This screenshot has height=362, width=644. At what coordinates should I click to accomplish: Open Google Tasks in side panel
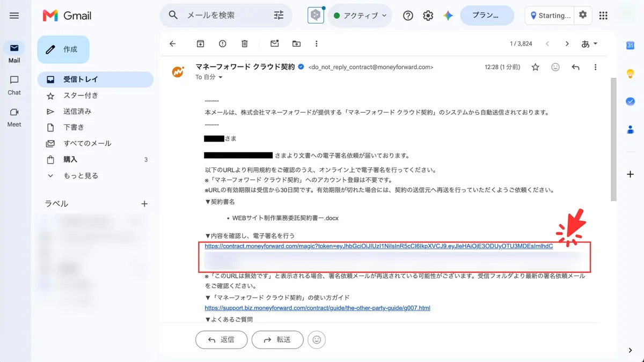point(631,101)
